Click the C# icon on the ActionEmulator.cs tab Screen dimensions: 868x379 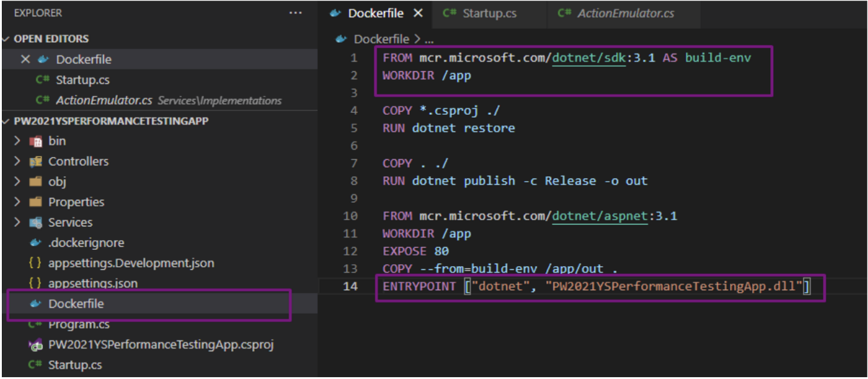pyautogui.click(x=564, y=13)
